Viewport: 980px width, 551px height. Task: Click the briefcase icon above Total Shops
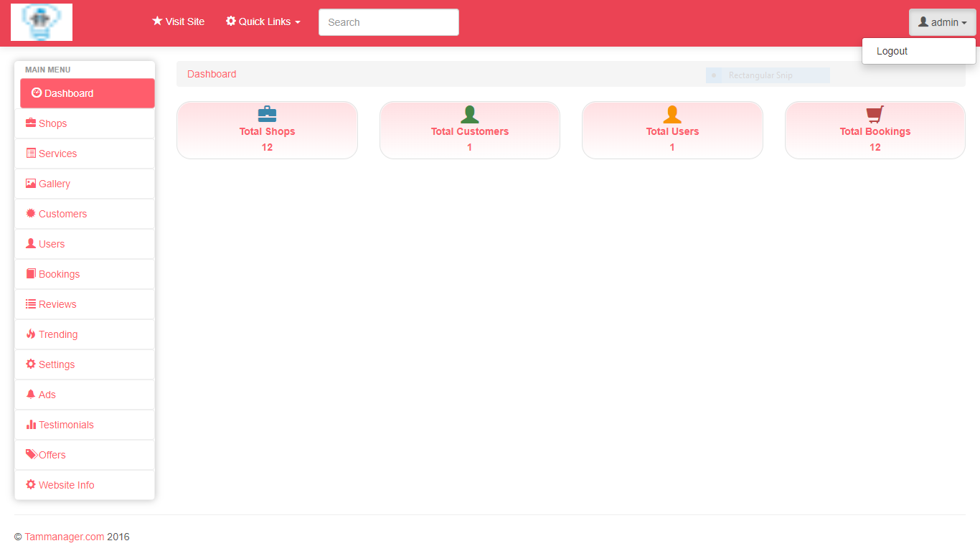tap(267, 114)
